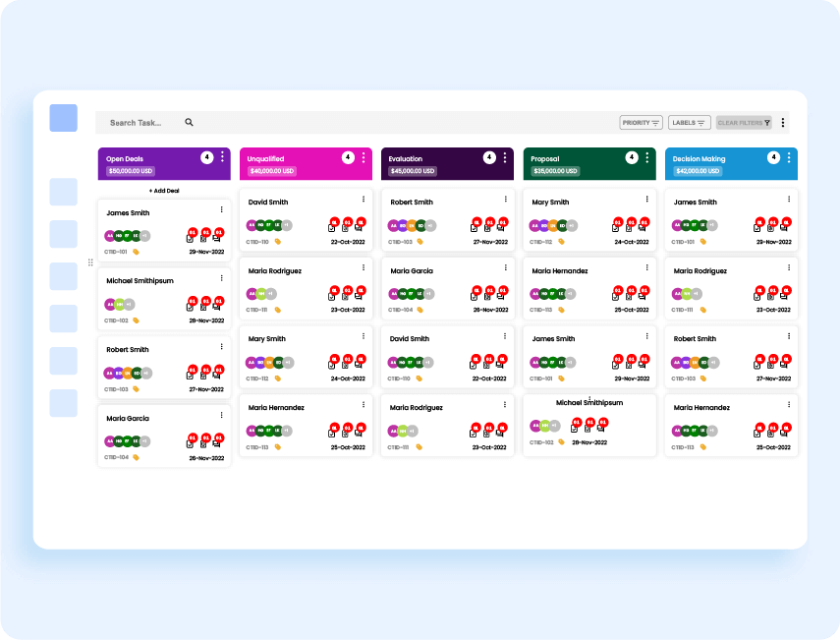
Task: Open kebab menu on Decision Making Robert Smith card
Action: [x=789, y=336]
